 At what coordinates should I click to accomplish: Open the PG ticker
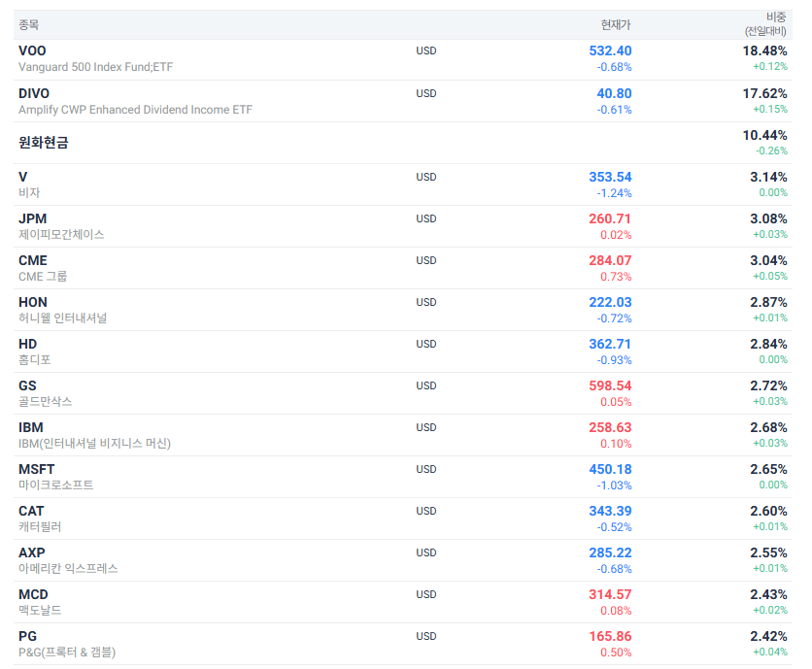[27, 636]
